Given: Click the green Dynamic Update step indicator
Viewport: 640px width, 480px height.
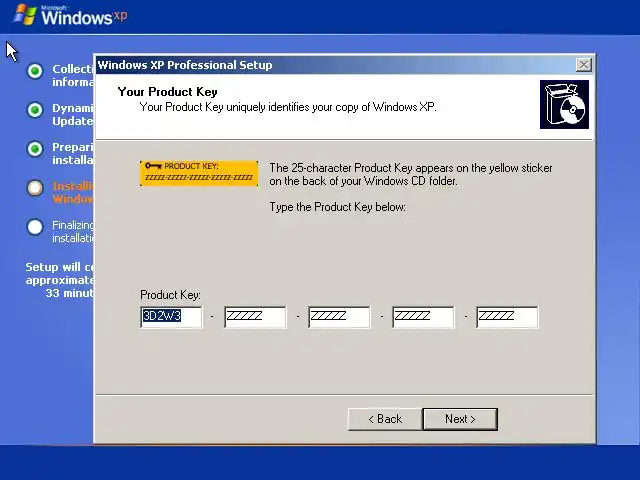Looking at the screenshot, I should [x=35, y=110].
